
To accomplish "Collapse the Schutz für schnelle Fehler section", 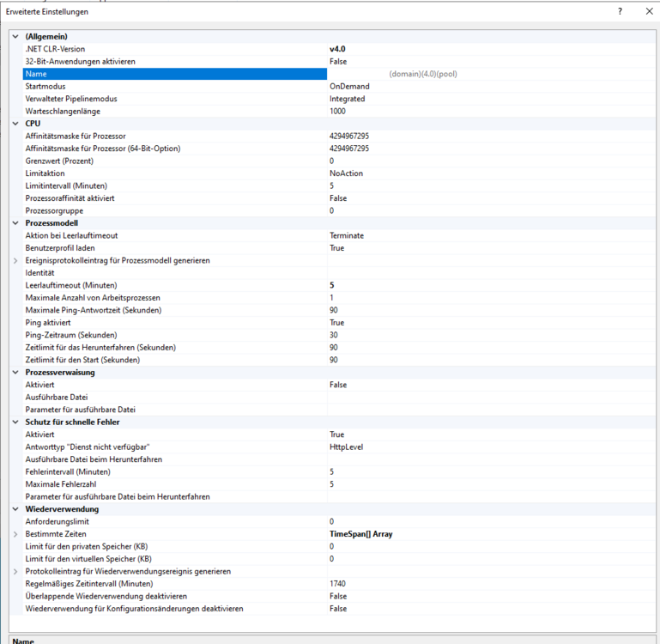I will point(15,422).
